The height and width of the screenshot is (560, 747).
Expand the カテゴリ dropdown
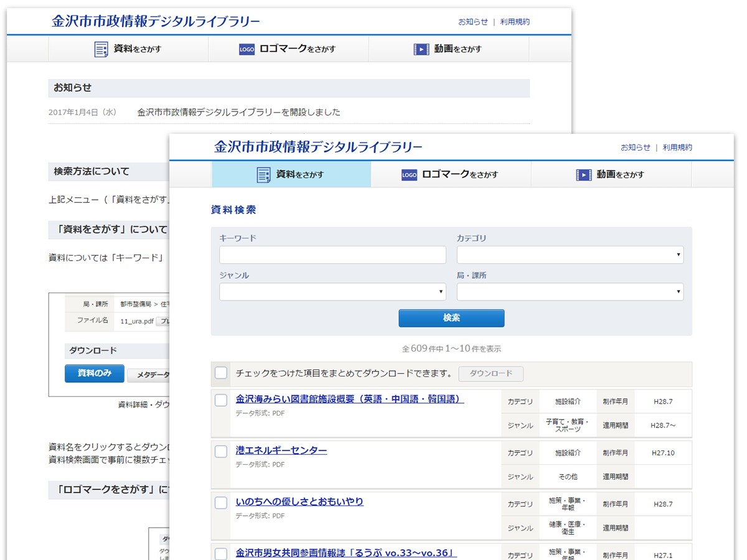click(x=570, y=254)
